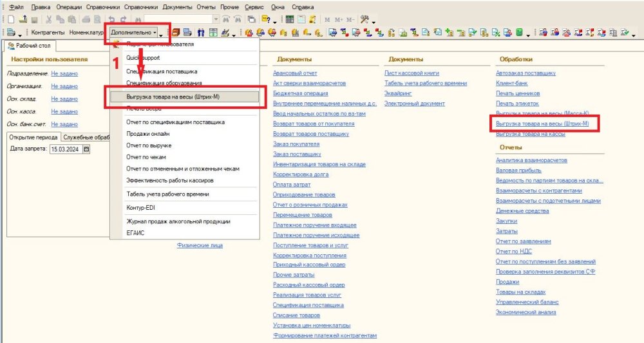Select Отчет по выручке menu entry
644x343 pixels.
pos(184,145)
